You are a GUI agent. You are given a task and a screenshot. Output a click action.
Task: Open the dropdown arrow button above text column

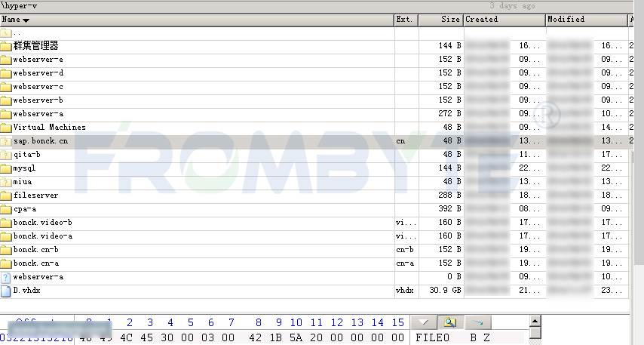(x=424, y=322)
